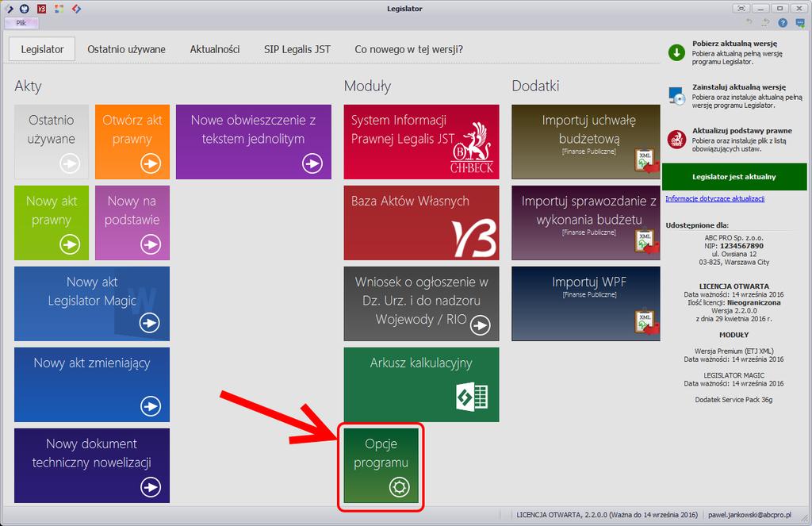Open Informacje dotyczące aktualizacji link
Screen dimensions: 812x526
coord(714,198)
